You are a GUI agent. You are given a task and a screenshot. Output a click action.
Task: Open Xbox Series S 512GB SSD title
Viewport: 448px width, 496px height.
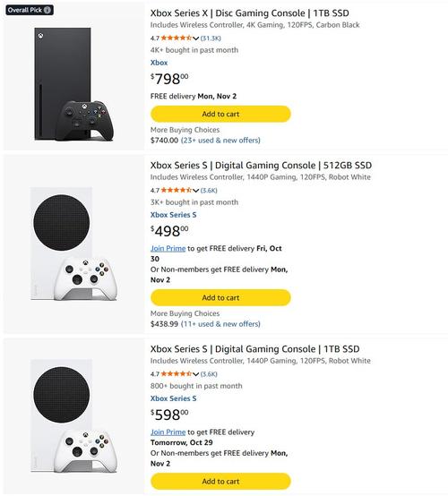261,166
